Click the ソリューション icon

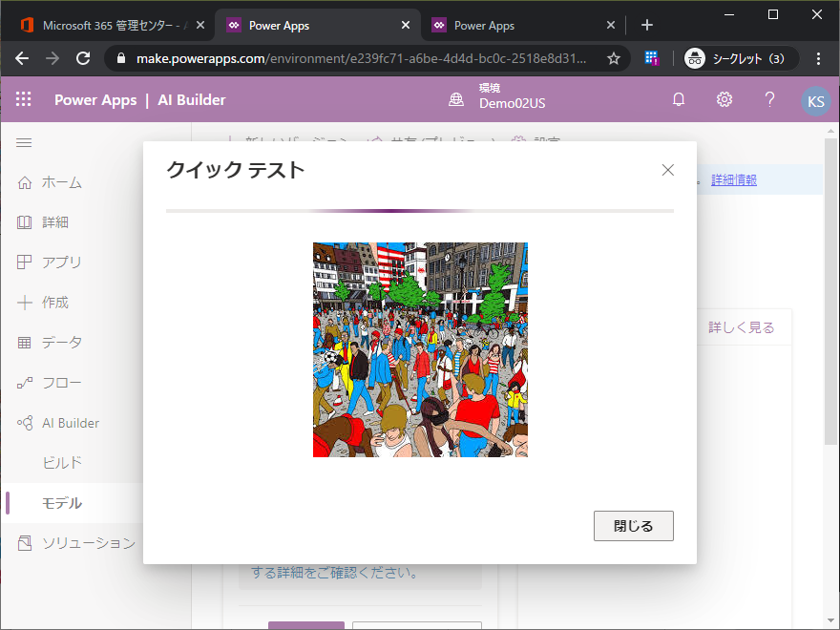pyautogui.click(x=25, y=543)
